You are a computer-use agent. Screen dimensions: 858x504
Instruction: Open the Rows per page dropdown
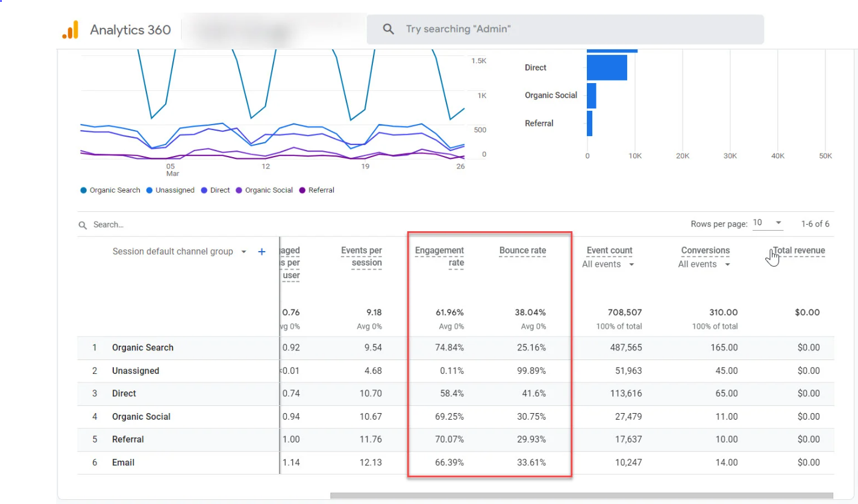point(768,223)
